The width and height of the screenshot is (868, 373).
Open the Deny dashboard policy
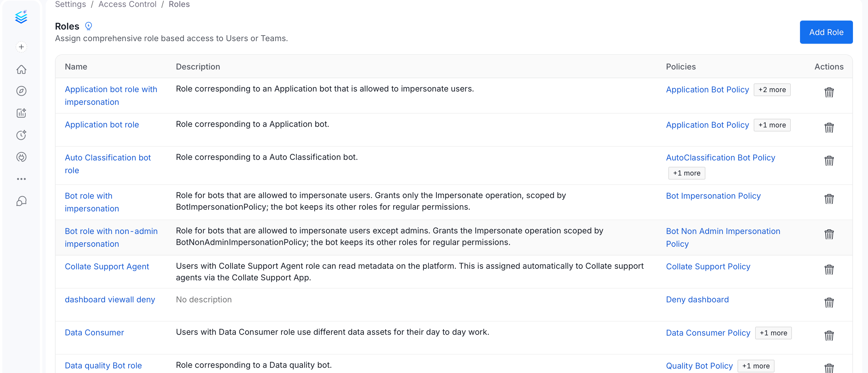coord(697,300)
